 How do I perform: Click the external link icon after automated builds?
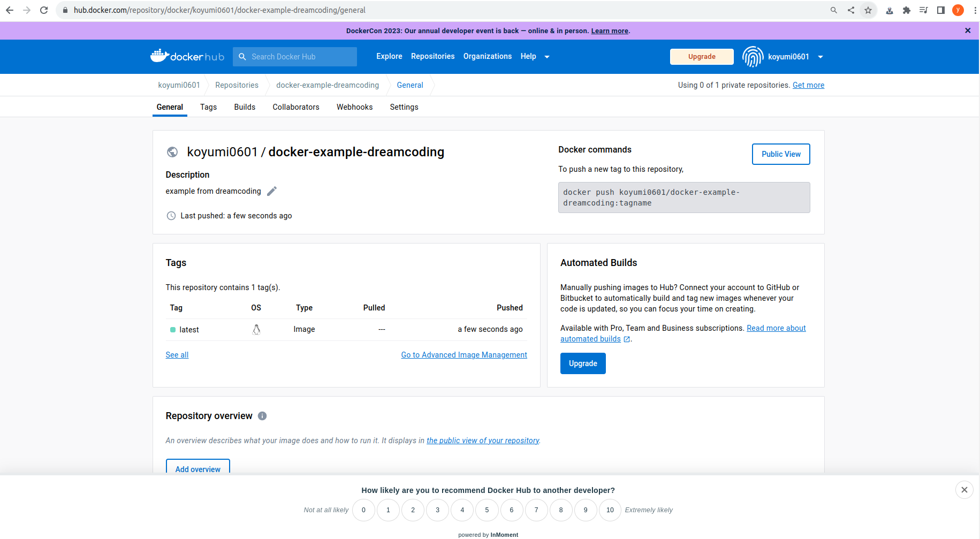pos(627,339)
